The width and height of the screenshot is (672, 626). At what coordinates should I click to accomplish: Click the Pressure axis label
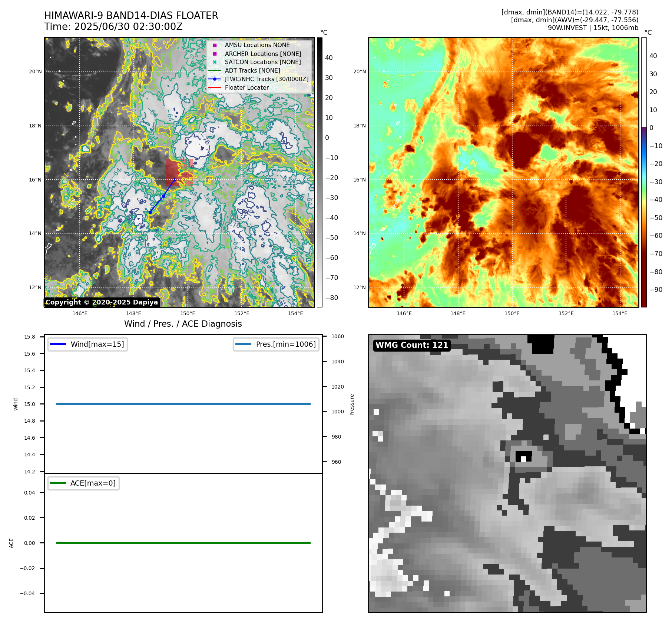[352, 404]
